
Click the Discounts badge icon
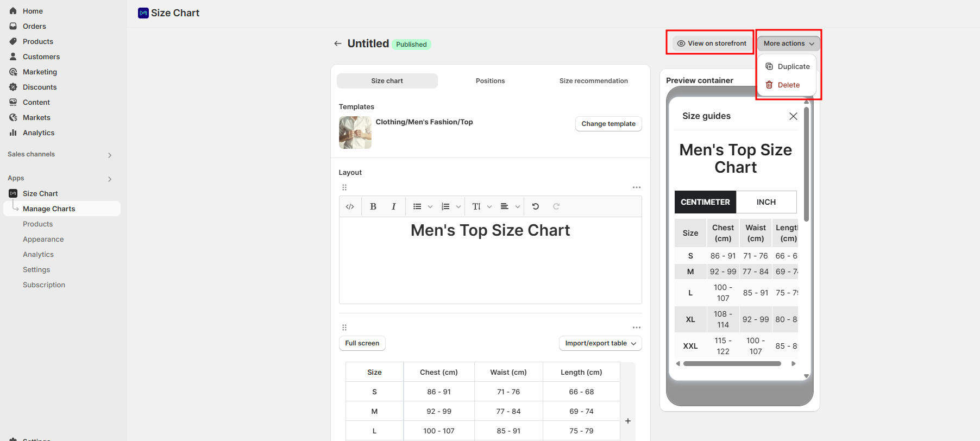(x=13, y=87)
